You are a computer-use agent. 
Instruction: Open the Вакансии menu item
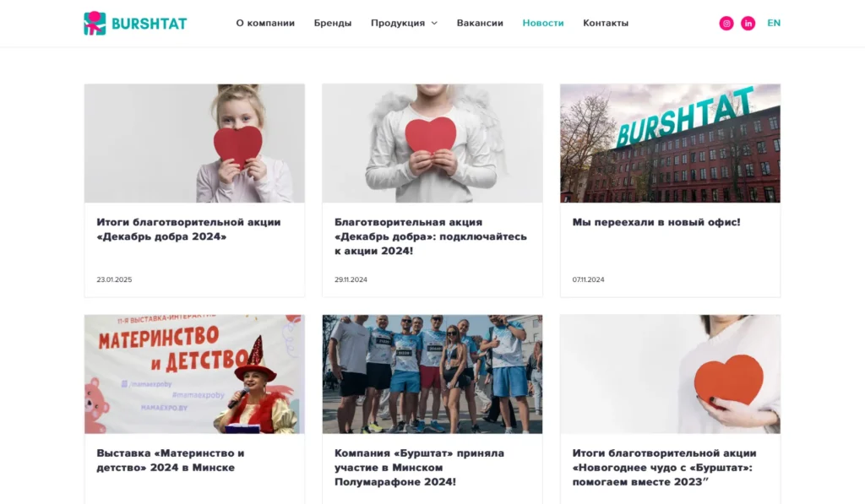click(x=480, y=23)
